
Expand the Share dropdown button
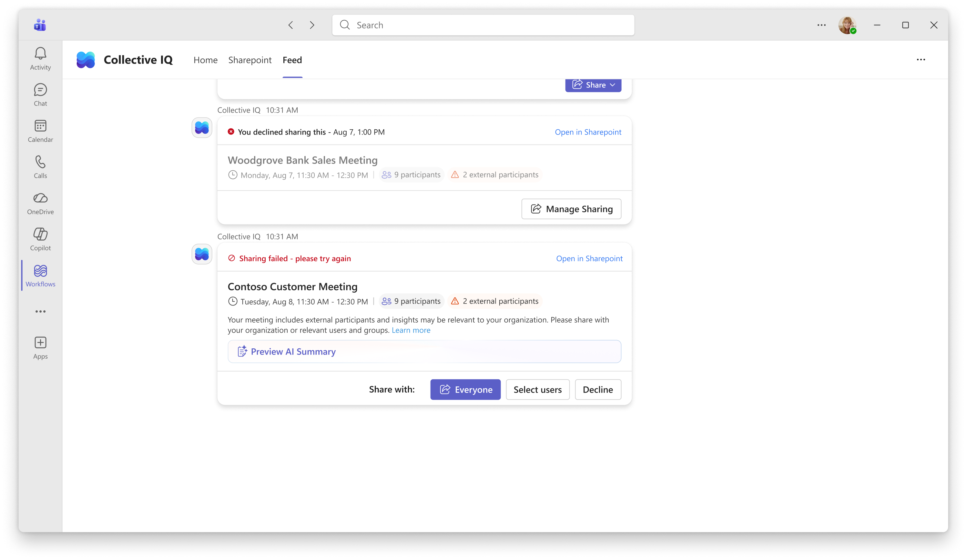pyautogui.click(x=593, y=85)
